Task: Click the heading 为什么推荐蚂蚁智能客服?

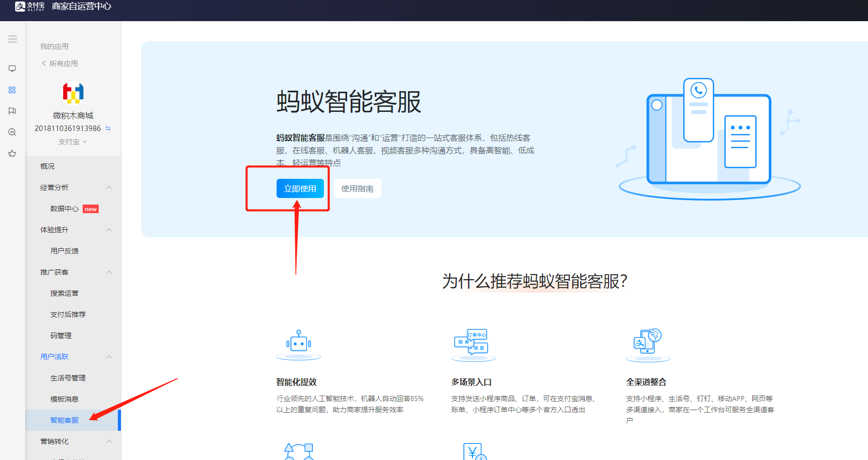Action: [535, 281]
